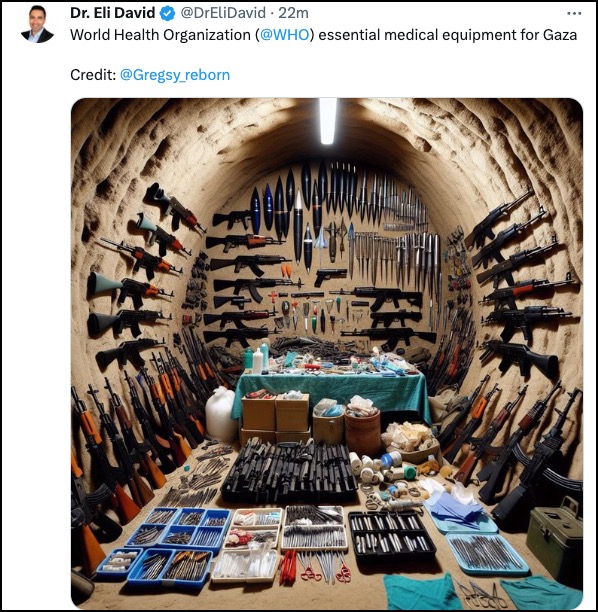Screen dimensions: 598x612
Task: Click the tweet text about essential medical equipment
Action: coord(324,35)
